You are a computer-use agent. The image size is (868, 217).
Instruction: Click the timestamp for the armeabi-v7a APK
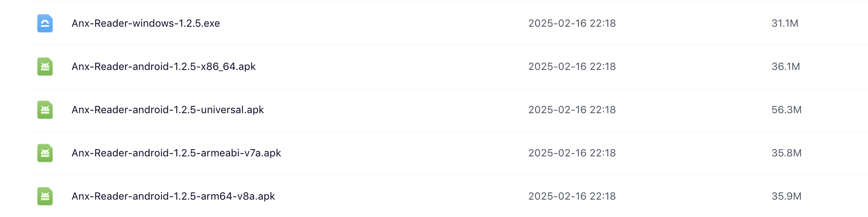pos(572,153)
